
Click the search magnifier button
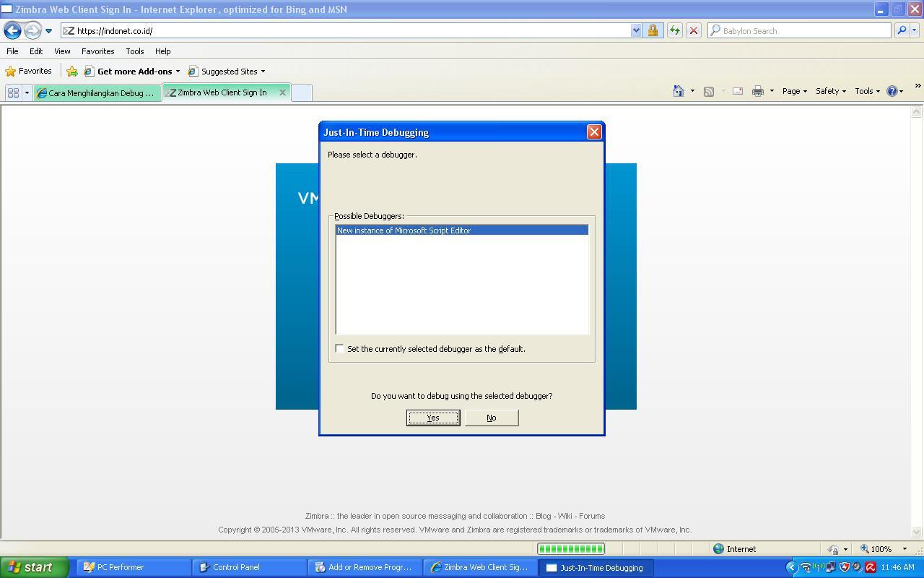(x=901, y=30)
